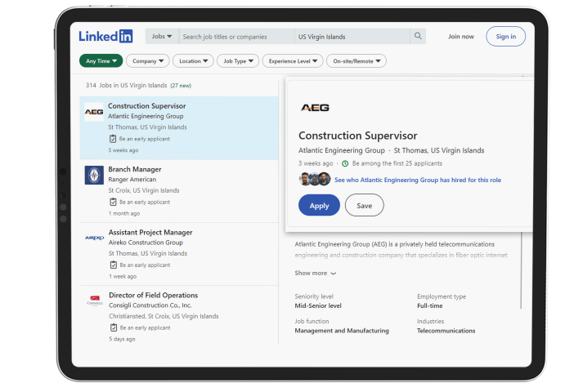The image size is (583, 392).
Task: Expand description with Show more
Action: (x=316, y=274)
